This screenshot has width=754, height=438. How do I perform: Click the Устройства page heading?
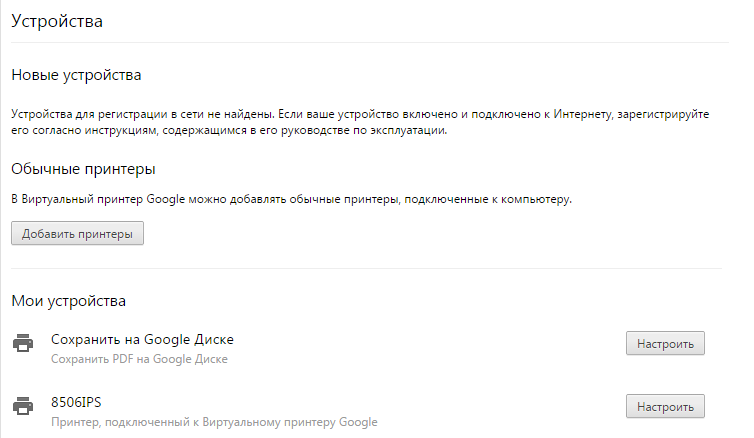pos(57,20)
